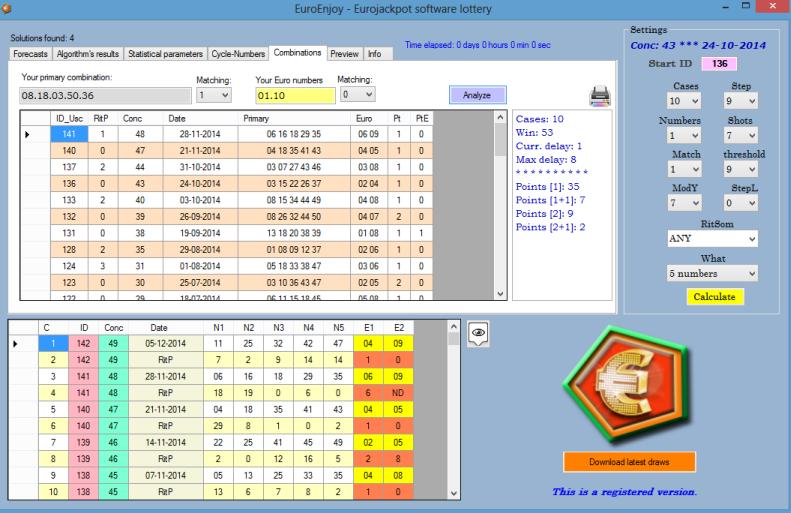The height and width of the screenshot is (513, 791).
Task: Click date cell 14-11-2014 in lower table
Action: pos(165,442)
